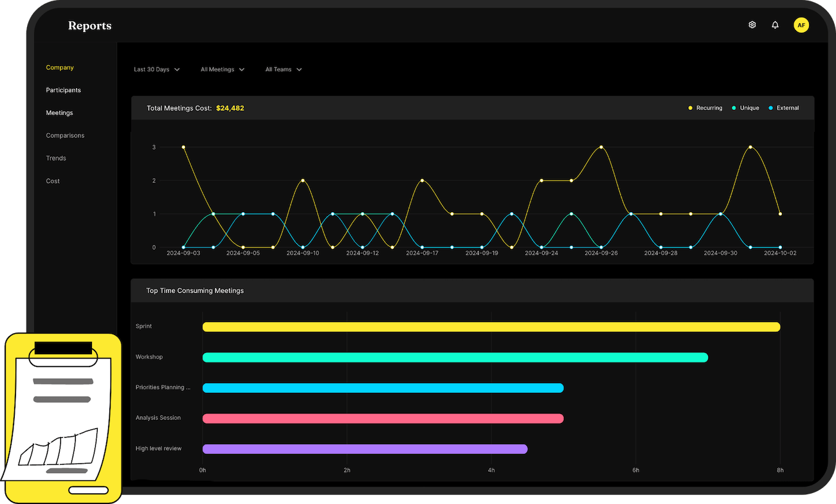Click the pink Analysis Session bar
The image size is (836, 504).
[x=383, y=419]
